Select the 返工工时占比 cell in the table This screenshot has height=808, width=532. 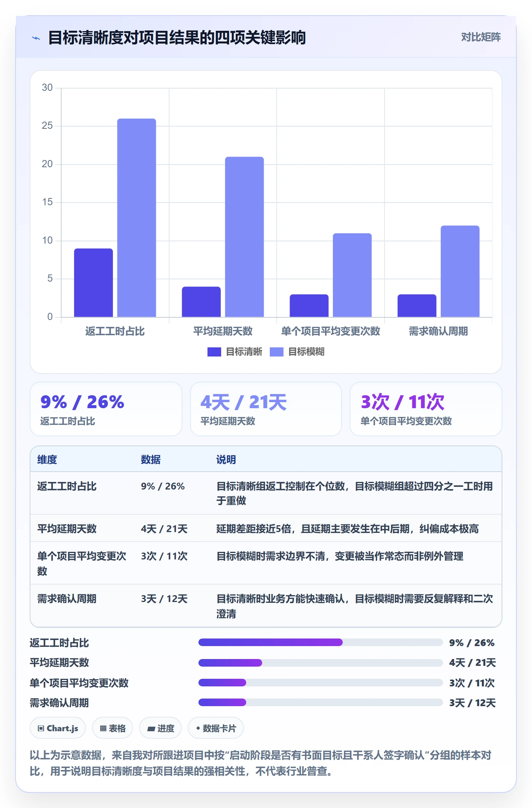(x=67, y=486)
